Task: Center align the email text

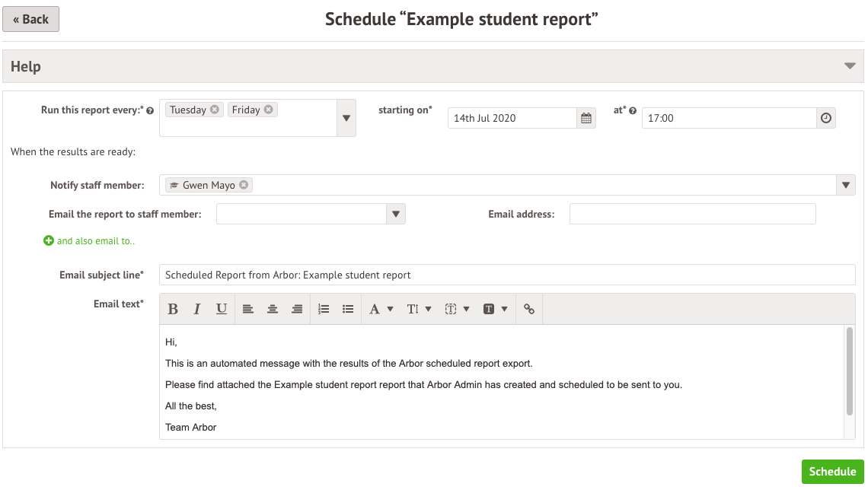Action: coord(273,309)
